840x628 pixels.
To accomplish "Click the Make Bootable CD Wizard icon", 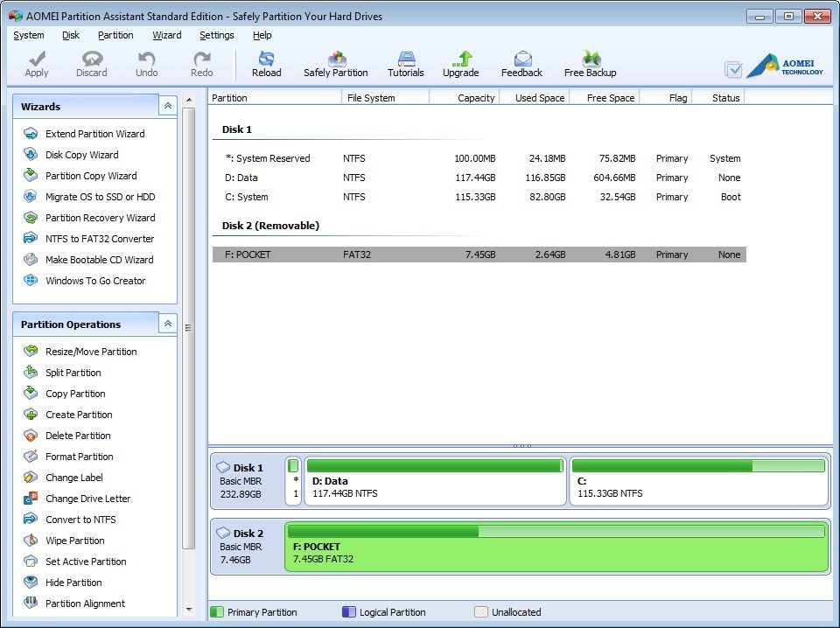I will (31, 259).
